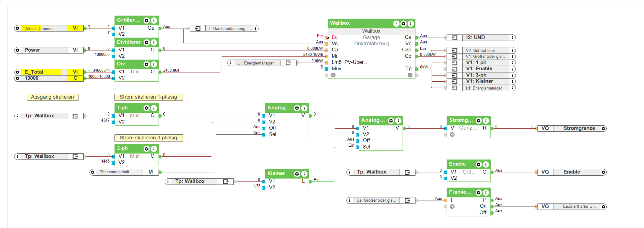This screenshot has width=644, height=228.
Task: Select the Phasenumschalt memory flag
Action: (124, 172)
